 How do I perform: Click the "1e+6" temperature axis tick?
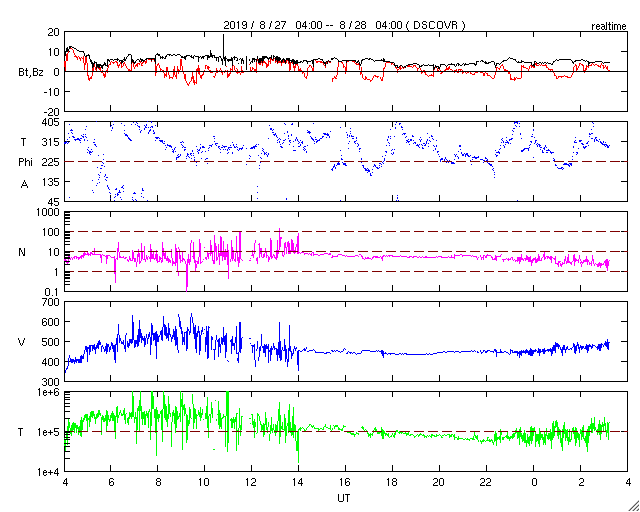pyautogui.click(x=46, y=393)
